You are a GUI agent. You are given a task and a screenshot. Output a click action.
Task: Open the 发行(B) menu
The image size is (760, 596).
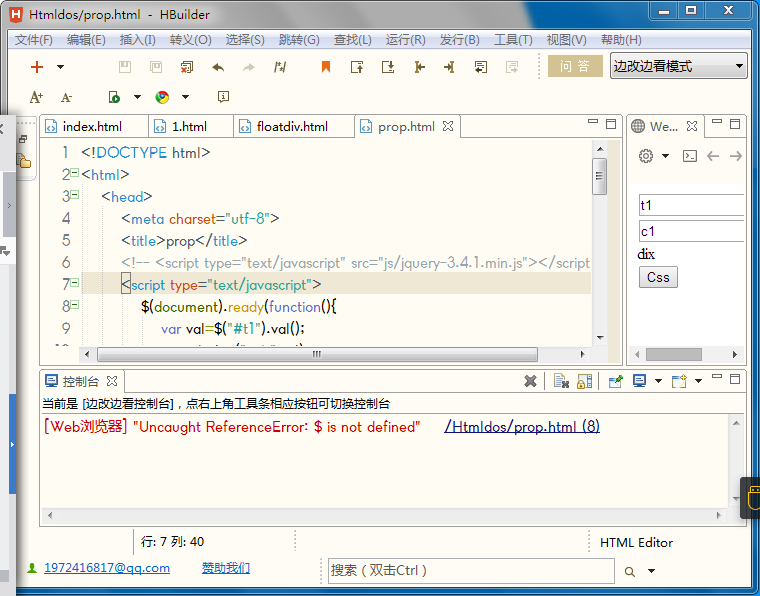tap(459, 40)
